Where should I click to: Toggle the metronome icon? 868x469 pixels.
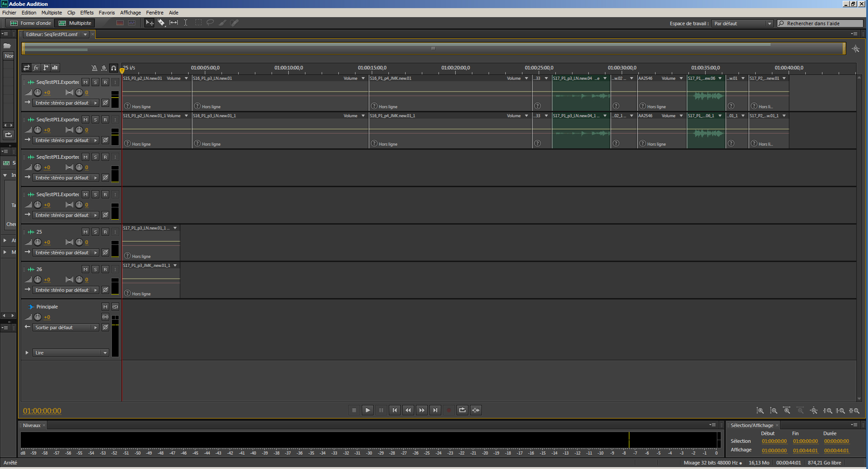pos(94,68)
